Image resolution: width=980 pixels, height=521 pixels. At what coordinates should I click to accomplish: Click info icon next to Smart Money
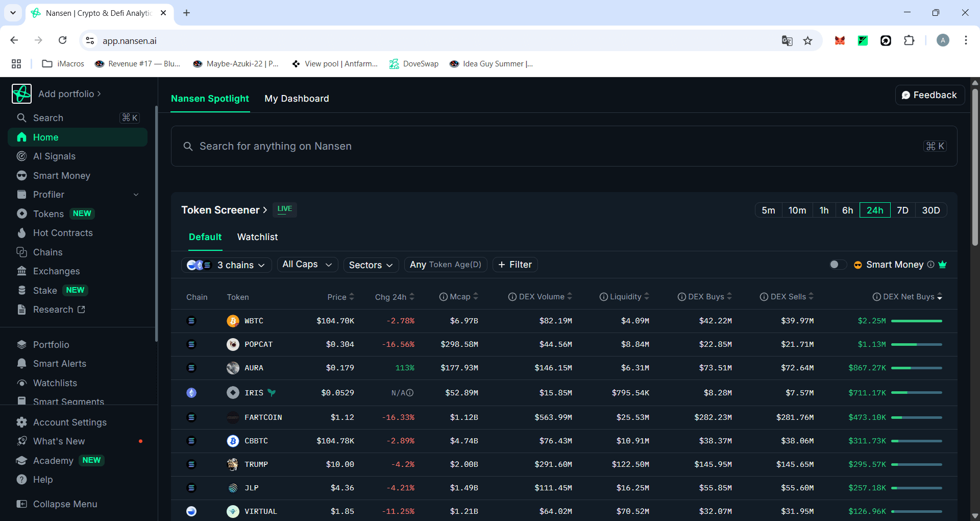(x=931, y=265)
